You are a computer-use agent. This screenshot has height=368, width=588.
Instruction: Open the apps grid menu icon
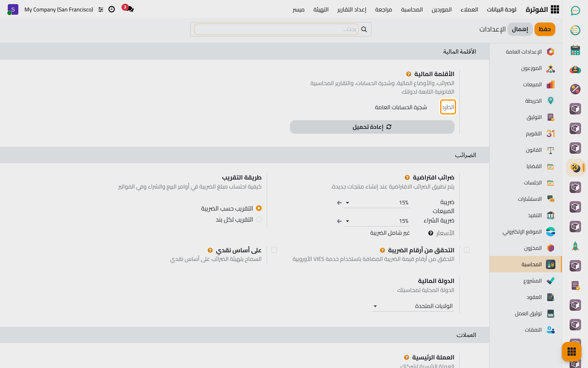click(555, 10)
